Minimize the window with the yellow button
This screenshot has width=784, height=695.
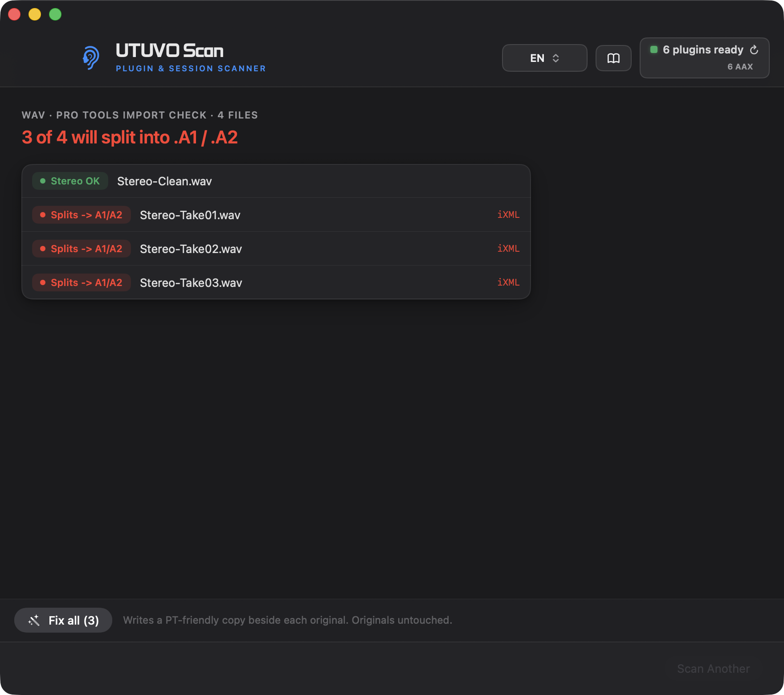[x=35, y=14]
